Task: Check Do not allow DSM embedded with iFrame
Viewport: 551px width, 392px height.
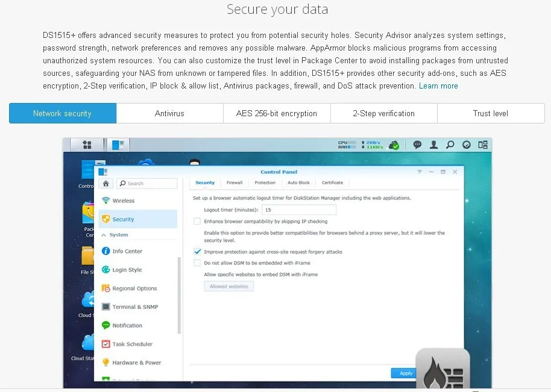Action: click(x=197, y=263)
